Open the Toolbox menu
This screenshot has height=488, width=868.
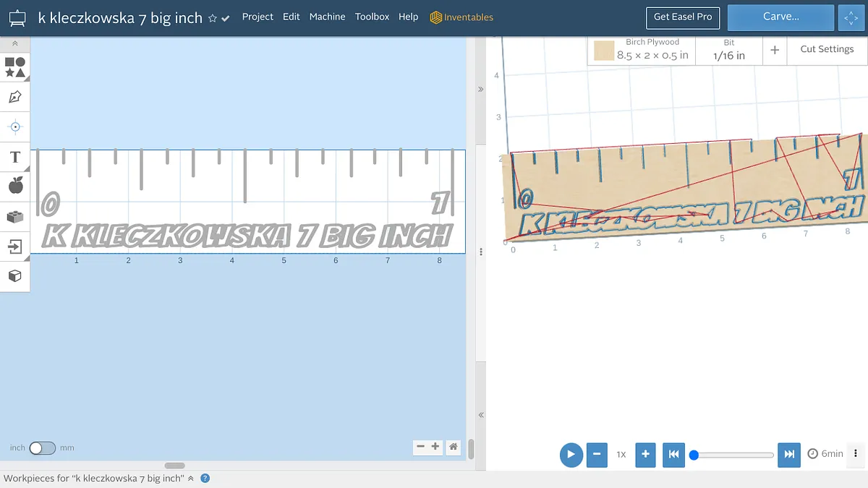[372, 17]
